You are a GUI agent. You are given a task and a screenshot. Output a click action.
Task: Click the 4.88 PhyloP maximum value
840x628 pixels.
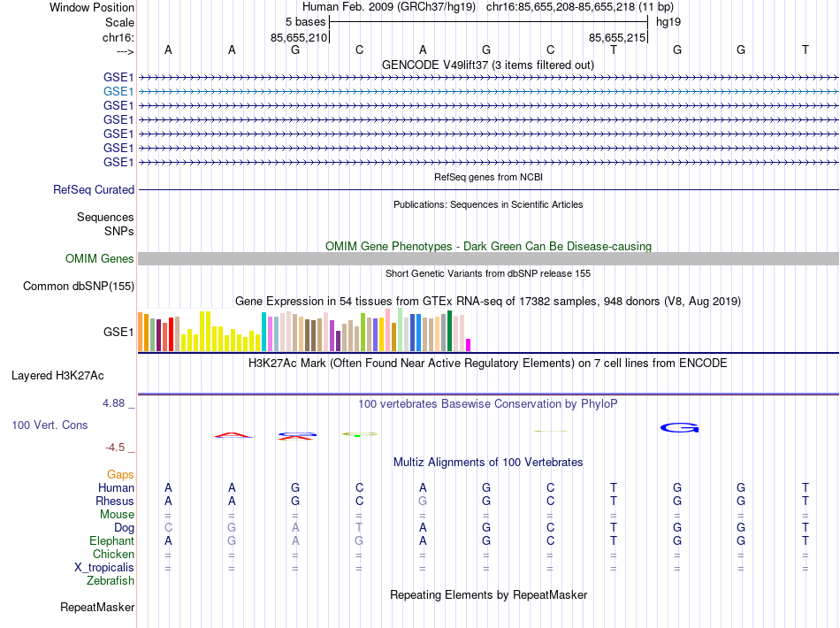(x=113, y=403)
